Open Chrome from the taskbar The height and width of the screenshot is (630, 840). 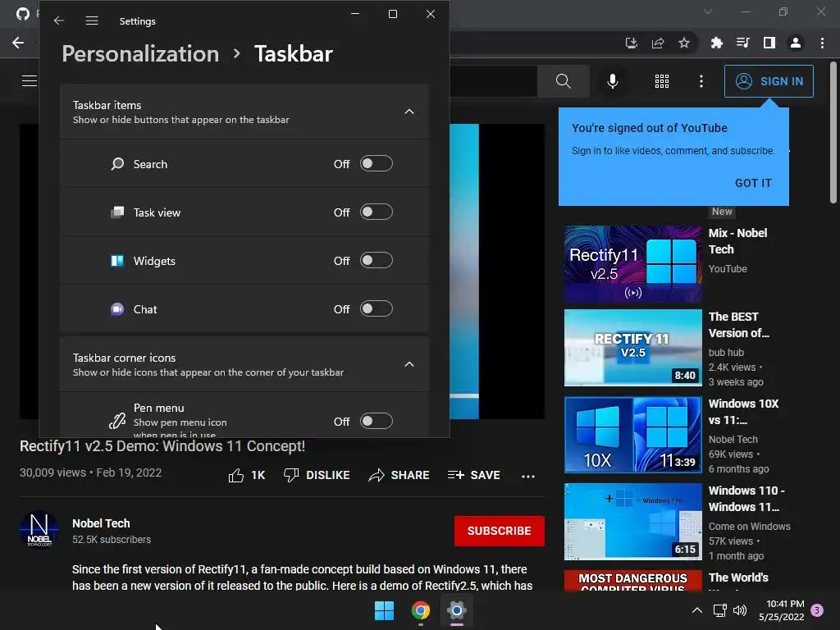click(x=421, y=610)
